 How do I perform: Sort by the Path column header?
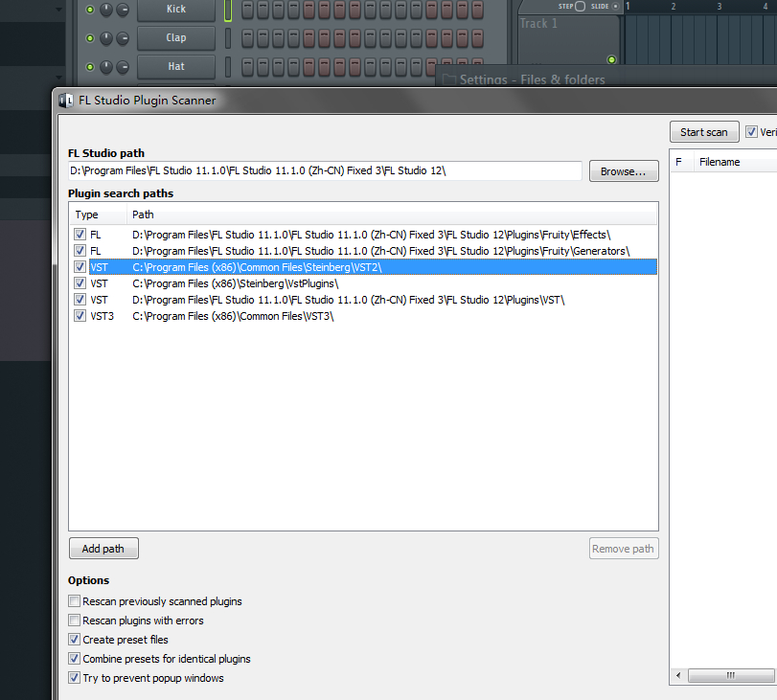click(392, 215)
